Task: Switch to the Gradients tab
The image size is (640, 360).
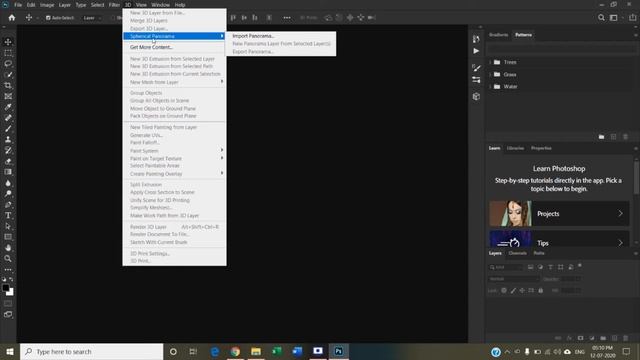Action: point(498,35)
